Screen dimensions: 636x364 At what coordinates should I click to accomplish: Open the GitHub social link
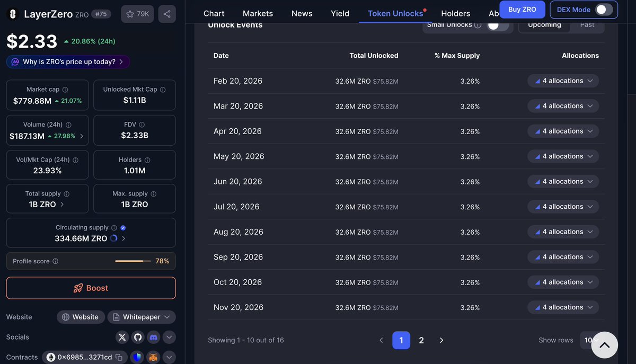click(138, 337)
